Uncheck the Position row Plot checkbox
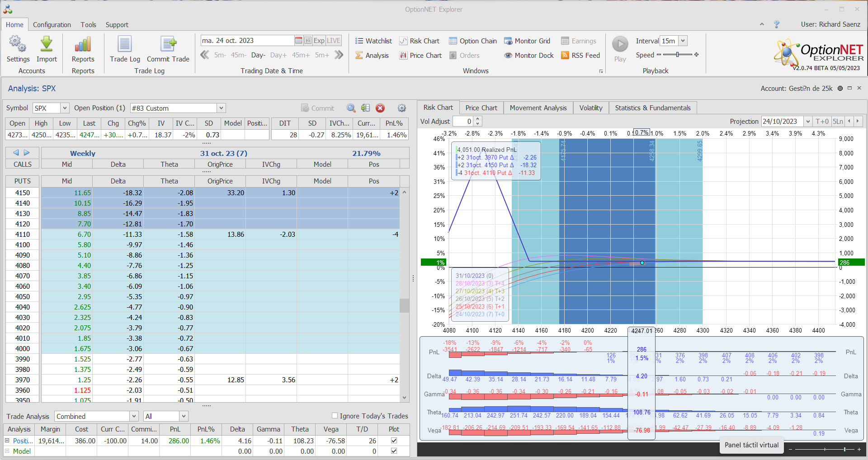This screenshot has height=460, width=868. (x=394, y=441)
